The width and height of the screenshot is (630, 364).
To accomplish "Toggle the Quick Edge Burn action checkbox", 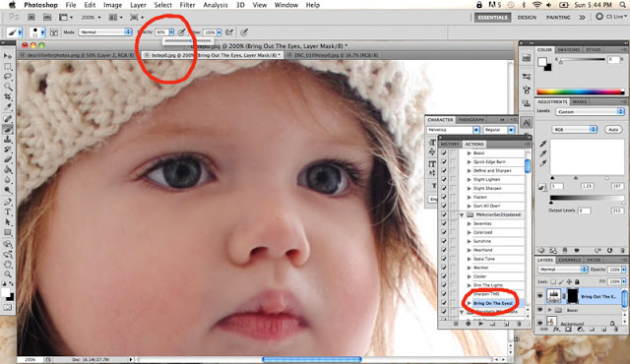I will pyautogui.click(x=444, y=161).
